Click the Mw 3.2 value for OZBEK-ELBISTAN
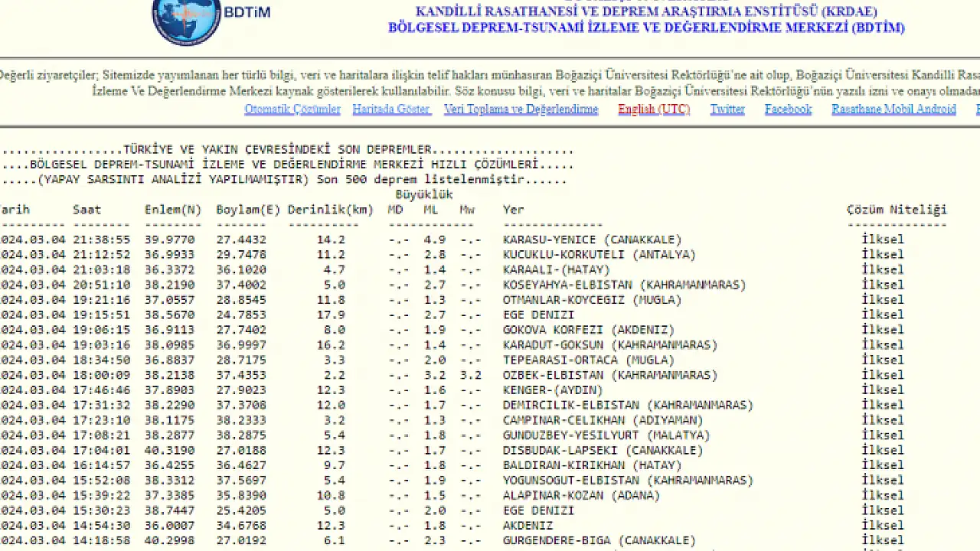This screenshot has width=980, height=551. pyautogui.click(x=471, y=375)
